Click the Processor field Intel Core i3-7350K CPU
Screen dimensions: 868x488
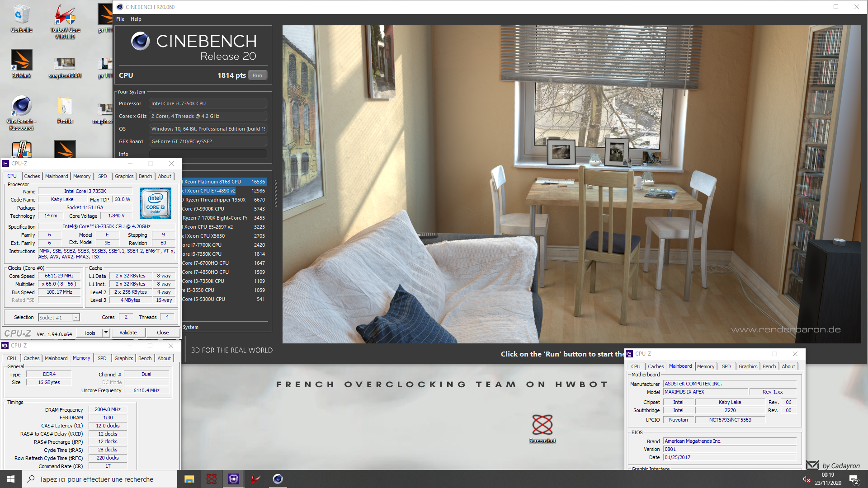(x=208, y=103)
